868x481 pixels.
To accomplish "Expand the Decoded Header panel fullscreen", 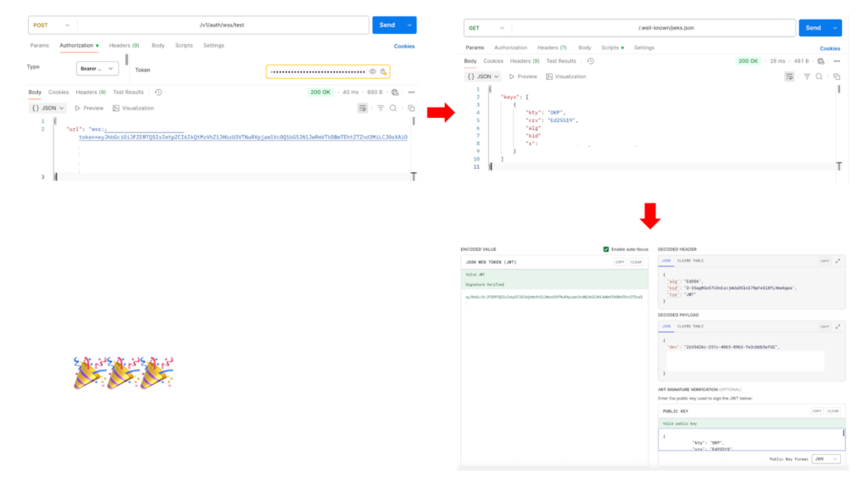I will [838, 261].
